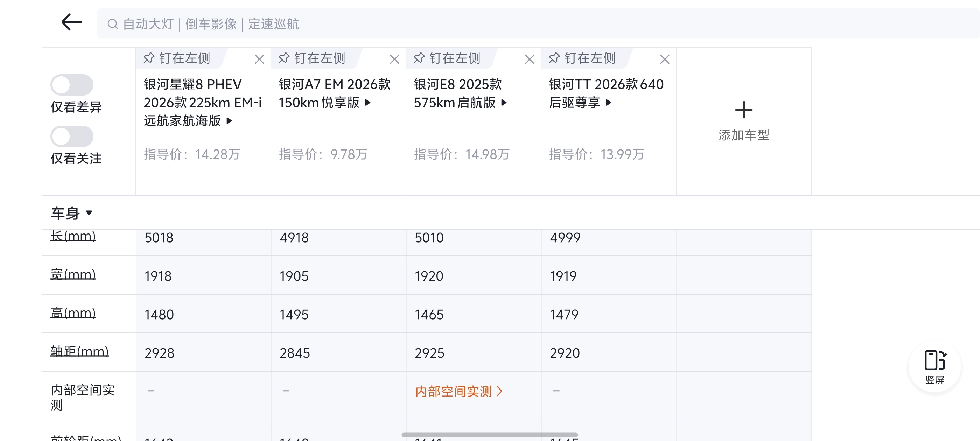
Task: Remove 银河星耀8 PHEV from comparison
Action: click(259, 59)
